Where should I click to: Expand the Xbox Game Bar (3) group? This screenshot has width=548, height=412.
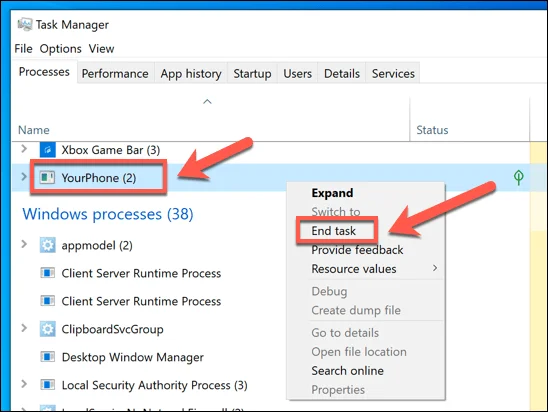point(24,149)
